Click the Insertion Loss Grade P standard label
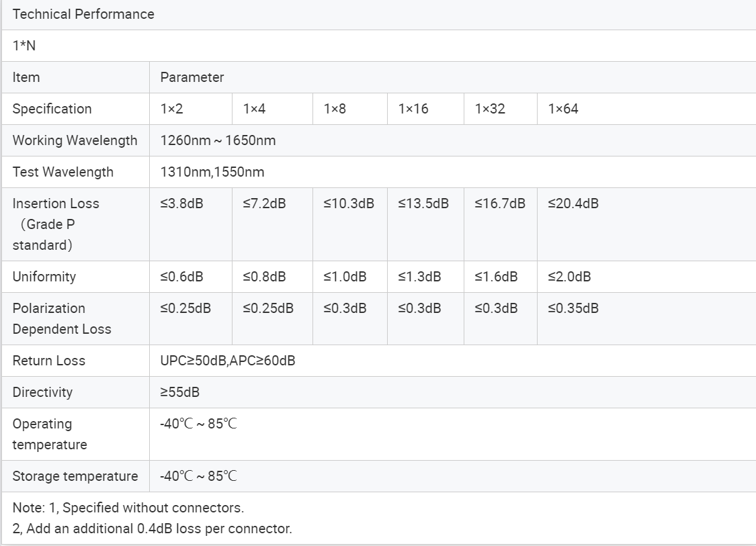 coord(56,224)
